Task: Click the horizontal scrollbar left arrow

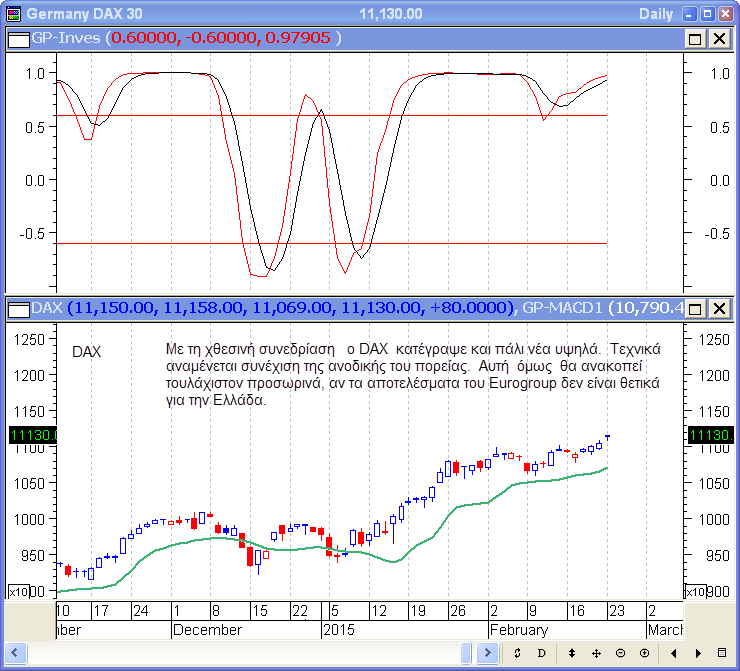Action: [x=15, y=653]
